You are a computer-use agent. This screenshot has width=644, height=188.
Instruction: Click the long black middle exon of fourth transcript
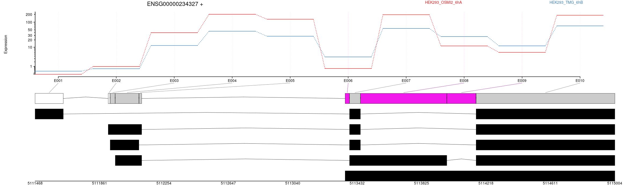coord(398,160)
